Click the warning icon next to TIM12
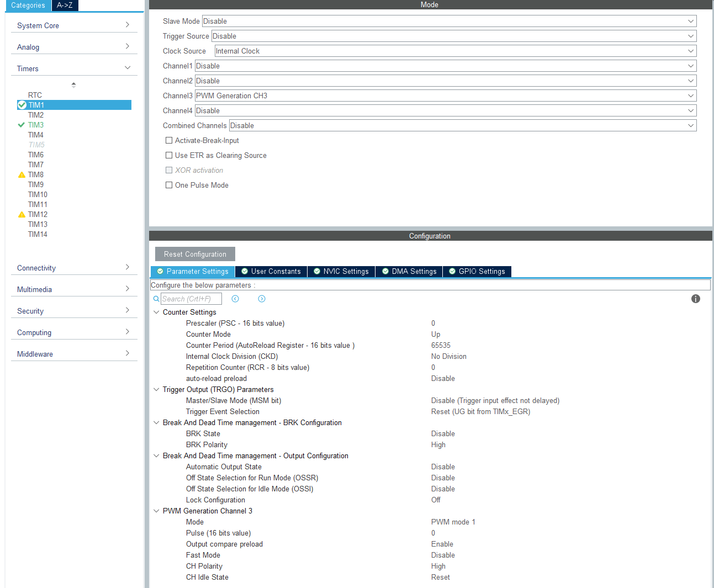Screen dimensions: 714x588 coord(22,214)
